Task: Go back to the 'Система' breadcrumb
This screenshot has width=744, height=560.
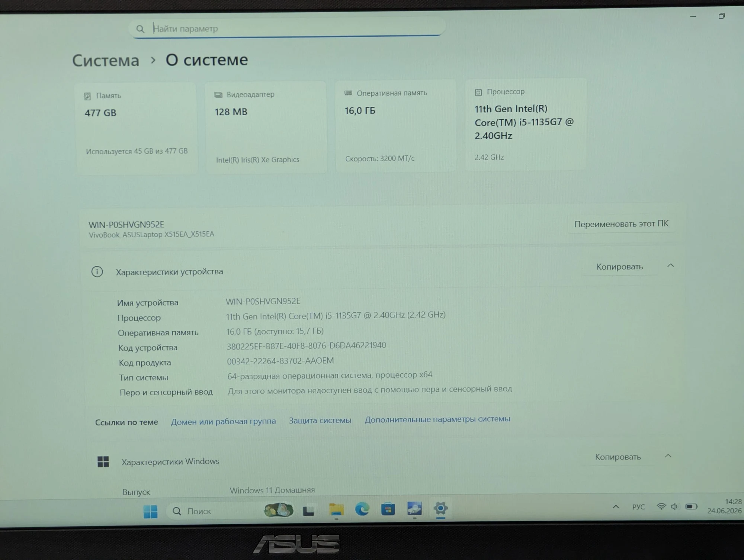Action: tap(106, 61)
